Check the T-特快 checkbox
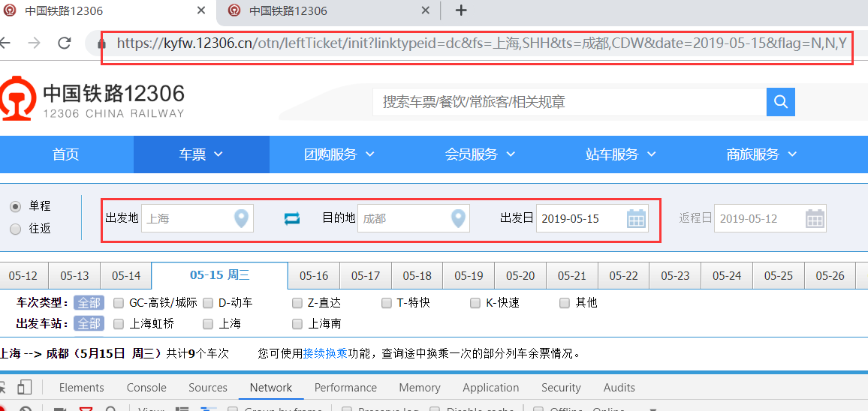 pos(387,303)
